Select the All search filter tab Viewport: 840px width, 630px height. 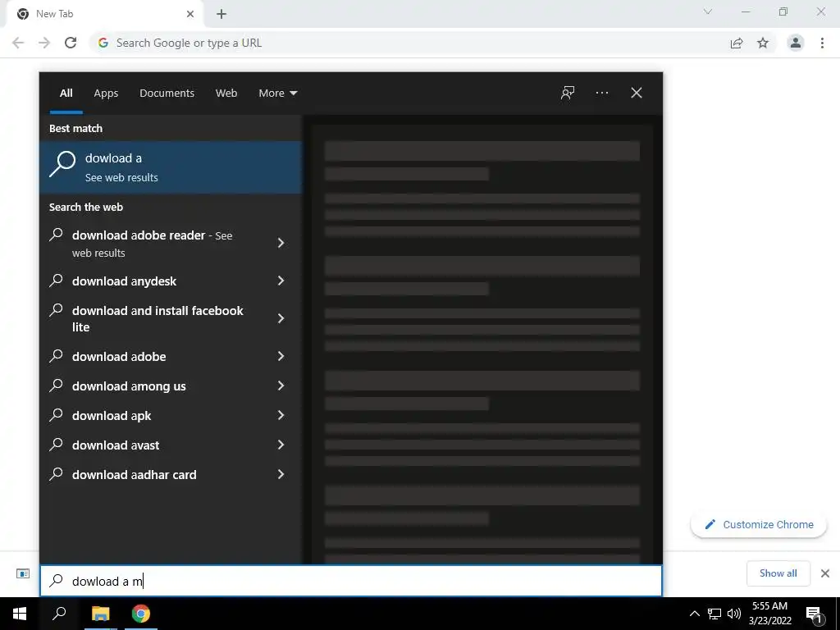66,94
